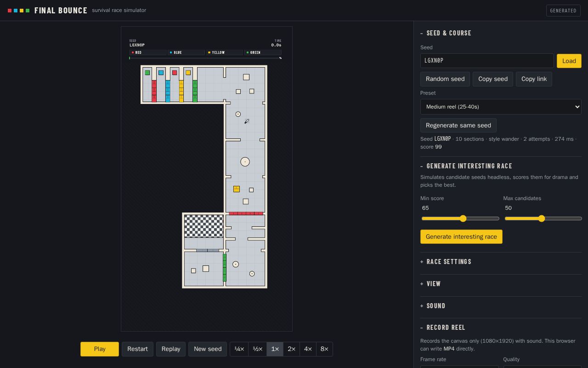Start the race with Play
Viewport: 588px width, 368px height.
(x=100, y=349)
